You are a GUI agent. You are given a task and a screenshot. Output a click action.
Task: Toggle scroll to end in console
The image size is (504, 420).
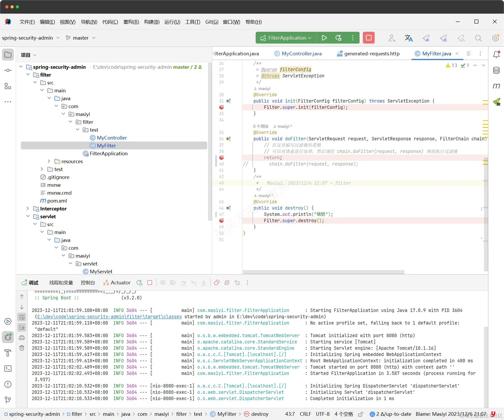[22, 327]
